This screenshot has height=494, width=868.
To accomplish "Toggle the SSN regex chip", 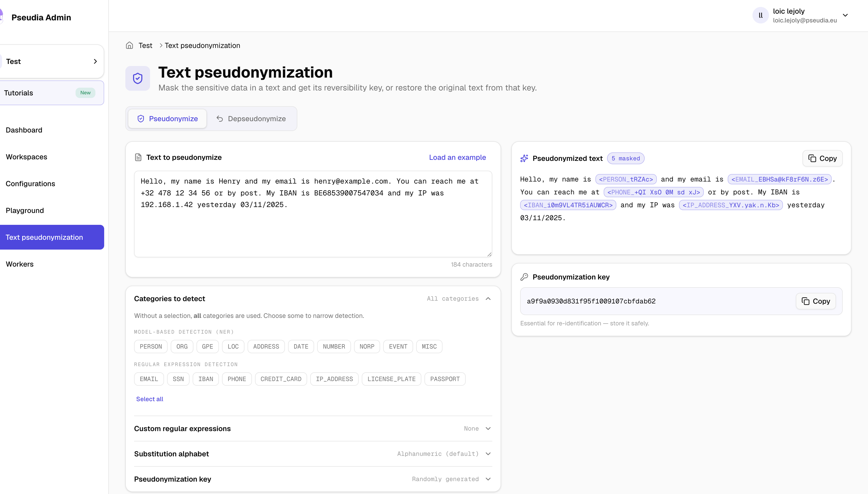I will pyautogui.click(x=178, y=379).
